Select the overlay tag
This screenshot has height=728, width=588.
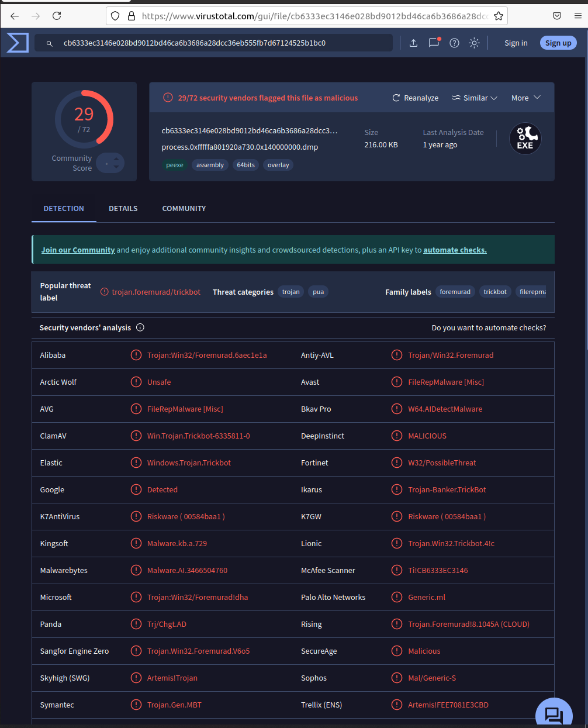click(278, 165)
